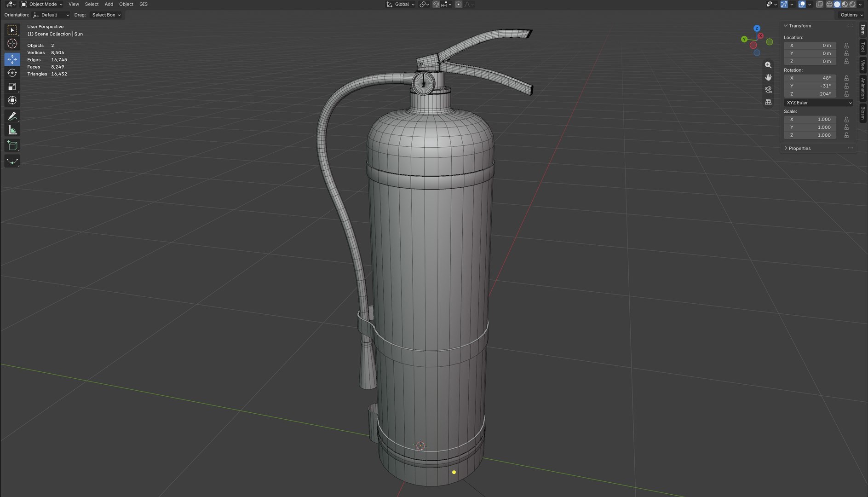This screenshot has height=497, width=868.
Task: Select the Add Cube tool
Action: [12, 146]
